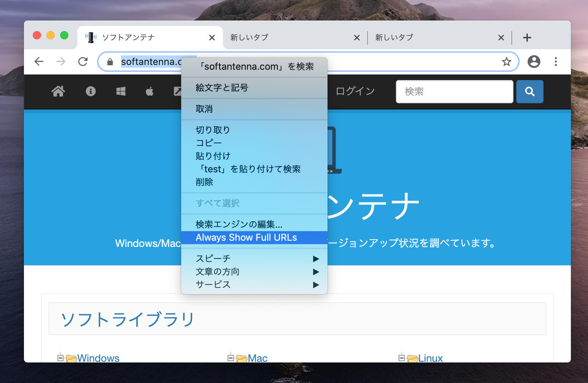The width and height of the screenshot is (588, 383).
Task: Click the ログイン link
Action: 355,91
